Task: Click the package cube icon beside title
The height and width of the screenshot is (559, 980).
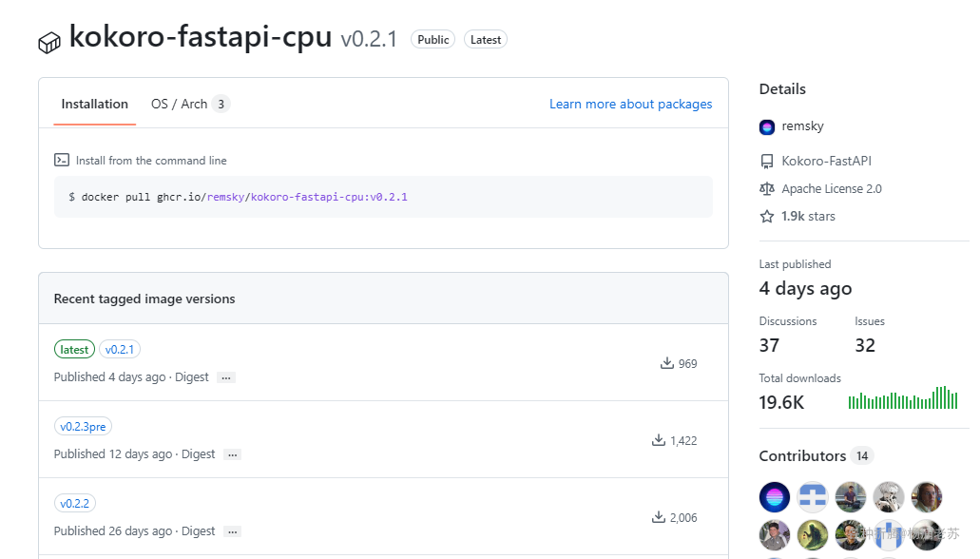Action: (49, 43)
